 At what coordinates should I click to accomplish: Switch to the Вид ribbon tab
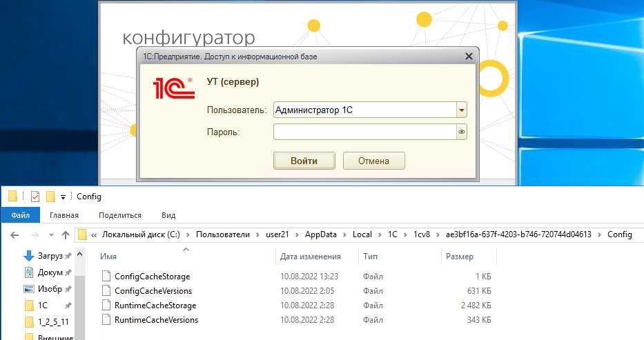[168, 215]
